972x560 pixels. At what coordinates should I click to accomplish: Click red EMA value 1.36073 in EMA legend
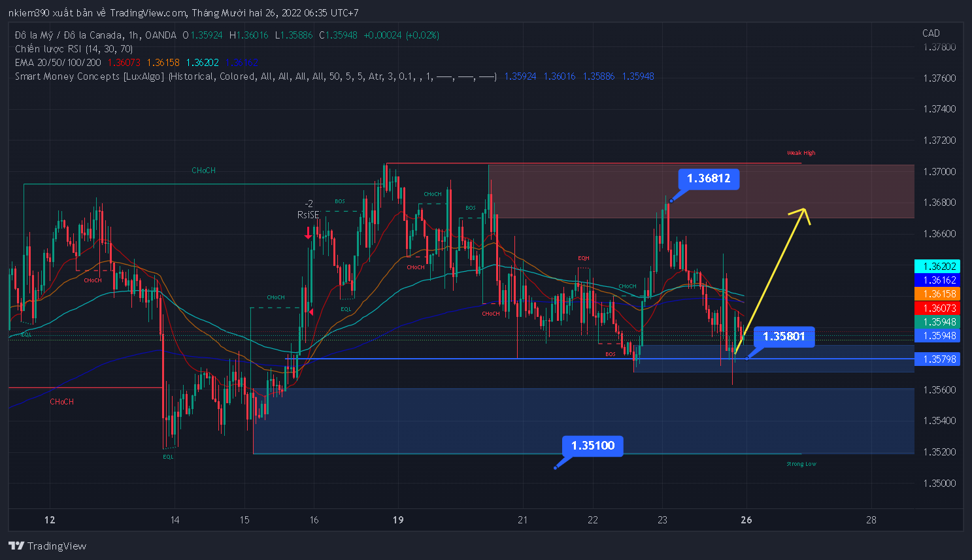(x=124, y=63)
